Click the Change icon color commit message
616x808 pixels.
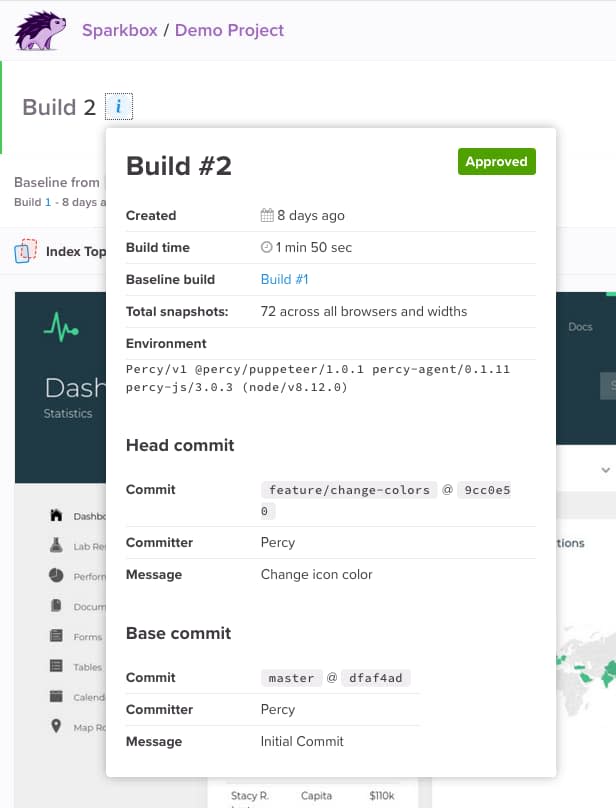[317, 574]
